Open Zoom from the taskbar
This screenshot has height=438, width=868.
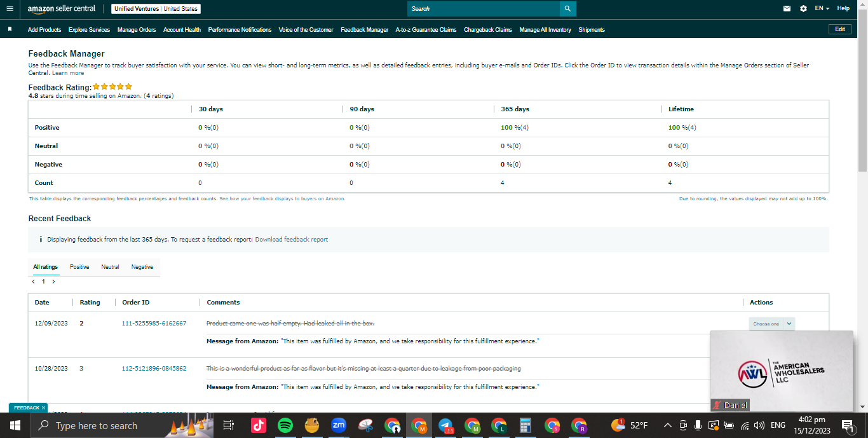pyautogui.click(x=338, y=425)
